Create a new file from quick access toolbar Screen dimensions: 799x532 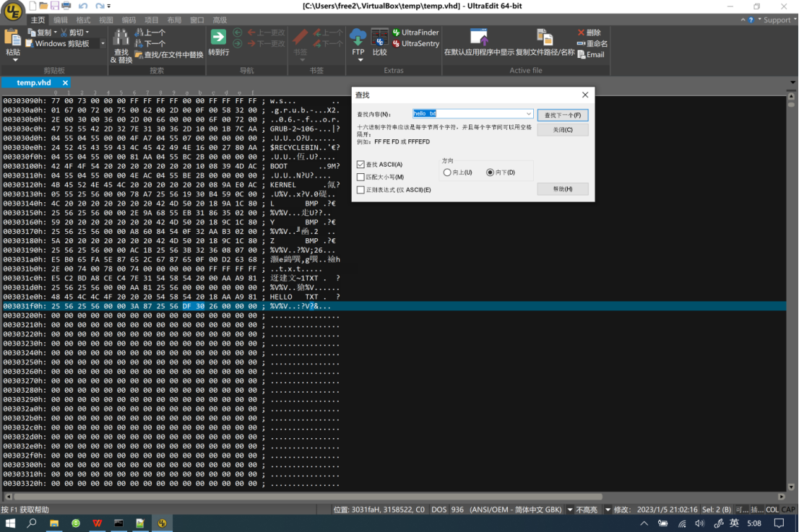pyautogui.click(x=33, y=6)
